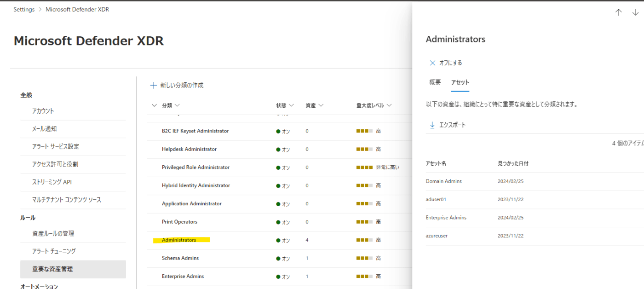Click エクスポート button
This screenshot has height=289, width=644.
pos(448,125)
